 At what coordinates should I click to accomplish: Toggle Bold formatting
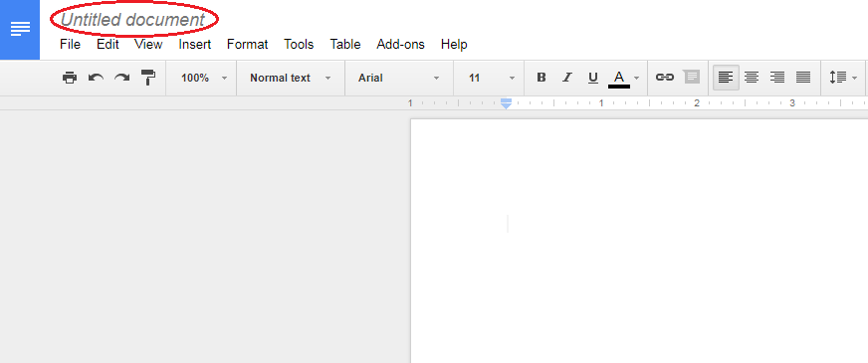click(542, 78)
